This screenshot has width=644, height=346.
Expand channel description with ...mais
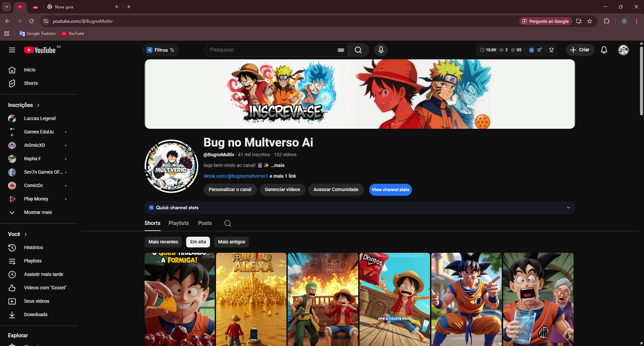[278, 165]
